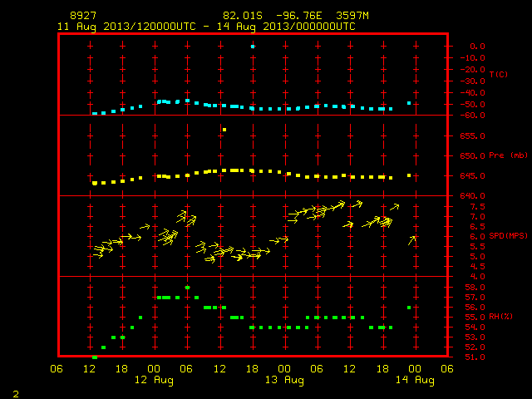
Task: Click the RH(%) axis label
Action: coord(500,317)
